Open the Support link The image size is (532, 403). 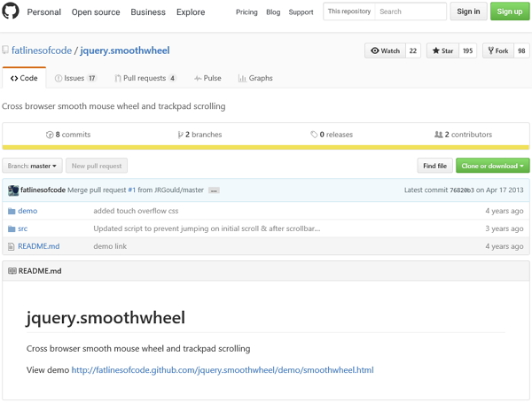pos(301,12)
